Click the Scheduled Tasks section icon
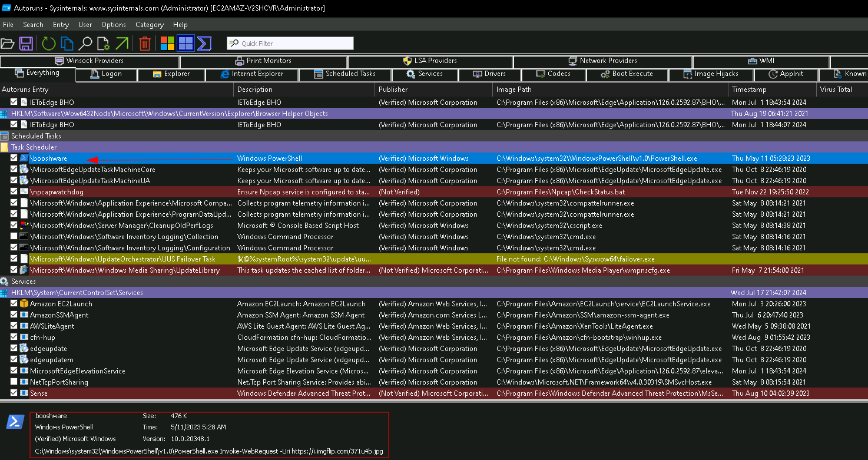 [x=4, y=136]
